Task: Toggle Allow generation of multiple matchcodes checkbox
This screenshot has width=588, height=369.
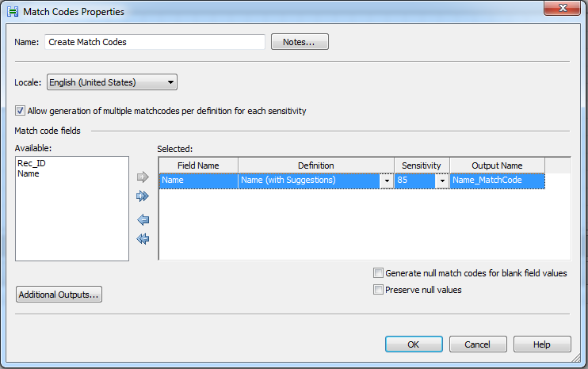Action: (21, 111)
